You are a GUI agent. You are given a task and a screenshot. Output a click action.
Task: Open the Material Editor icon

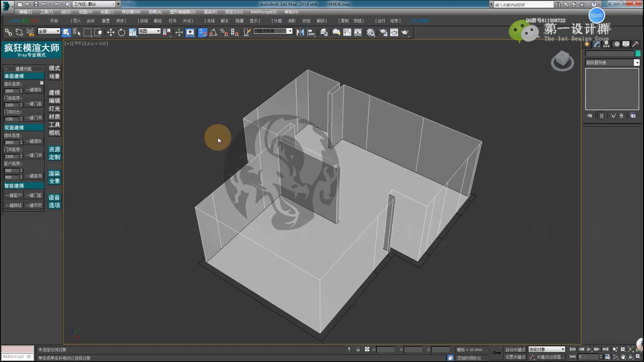pyautogui.click(x=370, y=33)
